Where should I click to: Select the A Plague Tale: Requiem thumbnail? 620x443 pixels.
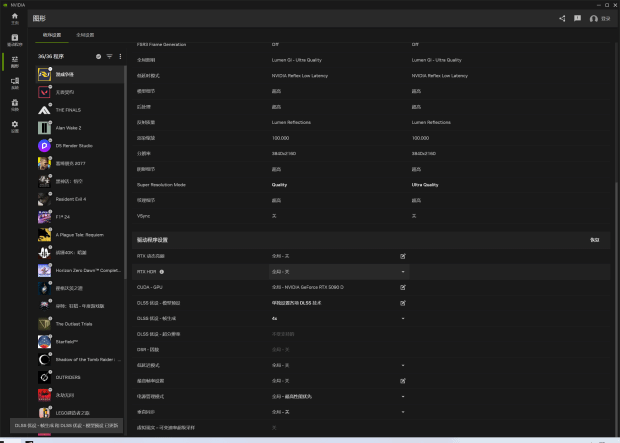pos(44,235)
